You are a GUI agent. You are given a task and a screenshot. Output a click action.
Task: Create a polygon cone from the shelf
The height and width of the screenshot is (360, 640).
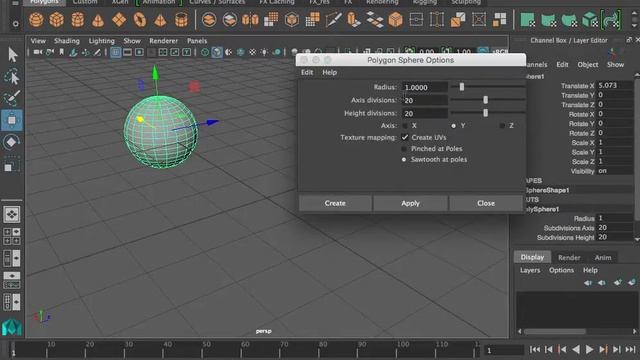coord(98,20)
